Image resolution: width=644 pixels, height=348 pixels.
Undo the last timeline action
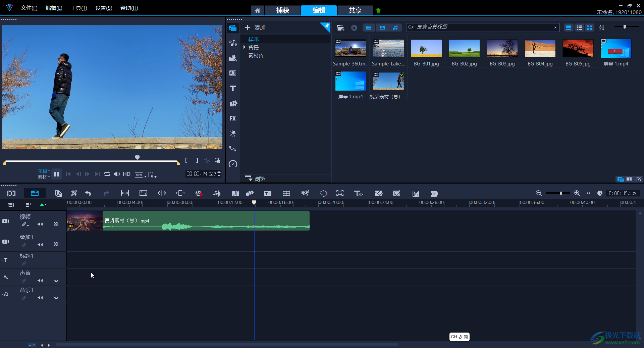point(88,193)
